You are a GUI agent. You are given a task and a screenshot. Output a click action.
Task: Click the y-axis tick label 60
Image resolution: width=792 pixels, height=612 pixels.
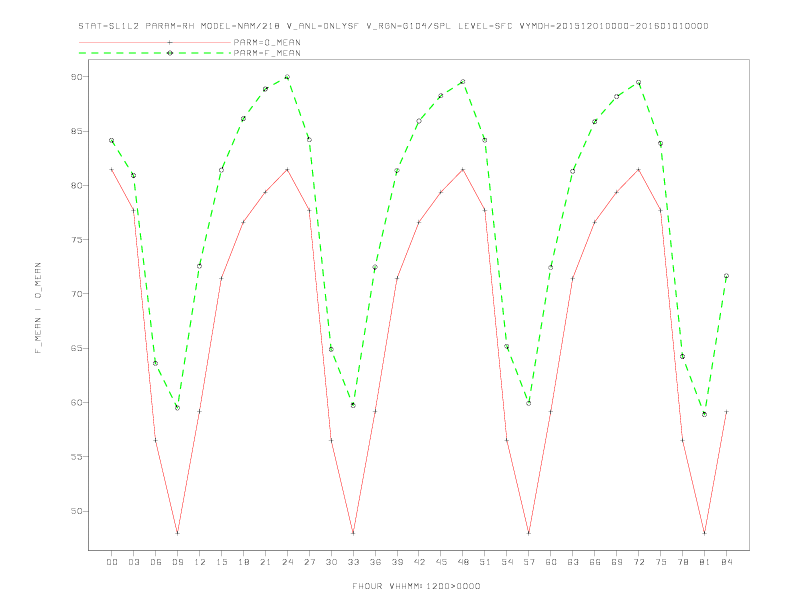pyautogui.click(x=76, y=402)
